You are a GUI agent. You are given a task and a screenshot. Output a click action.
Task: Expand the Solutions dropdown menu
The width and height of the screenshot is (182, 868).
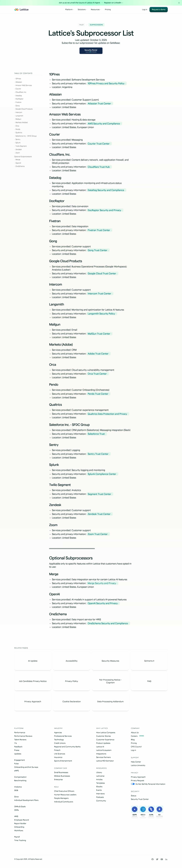click(82, 9)
